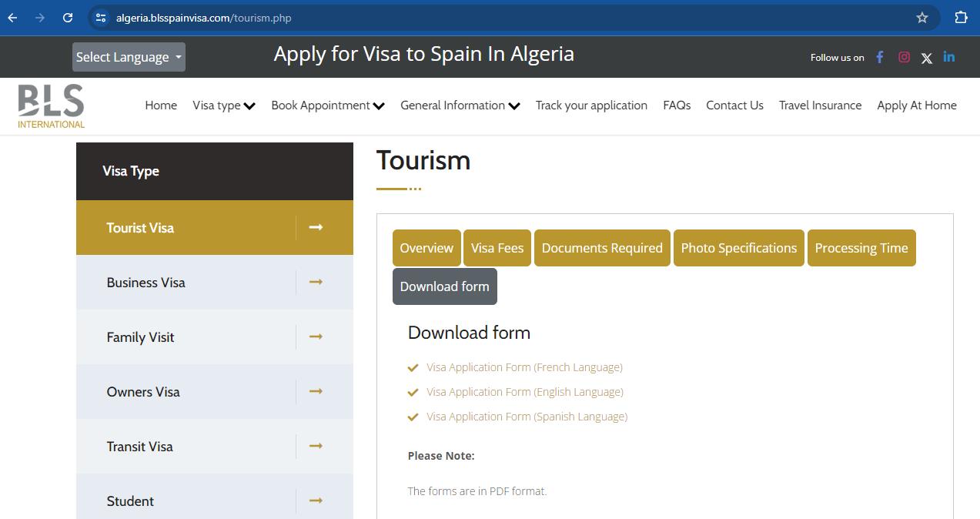Screen dimensions: 980x519
Task: Download the English Language visa application form
Action: (524, 392)
